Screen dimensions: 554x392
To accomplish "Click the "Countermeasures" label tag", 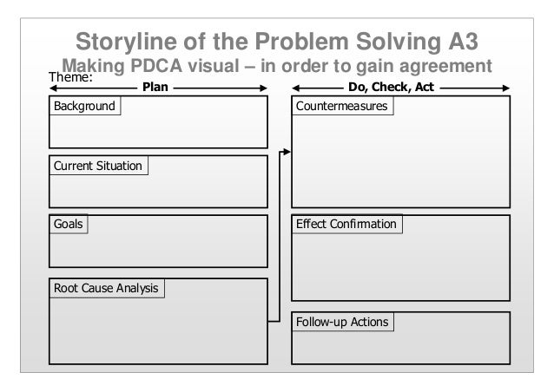I will click(341, 107).
